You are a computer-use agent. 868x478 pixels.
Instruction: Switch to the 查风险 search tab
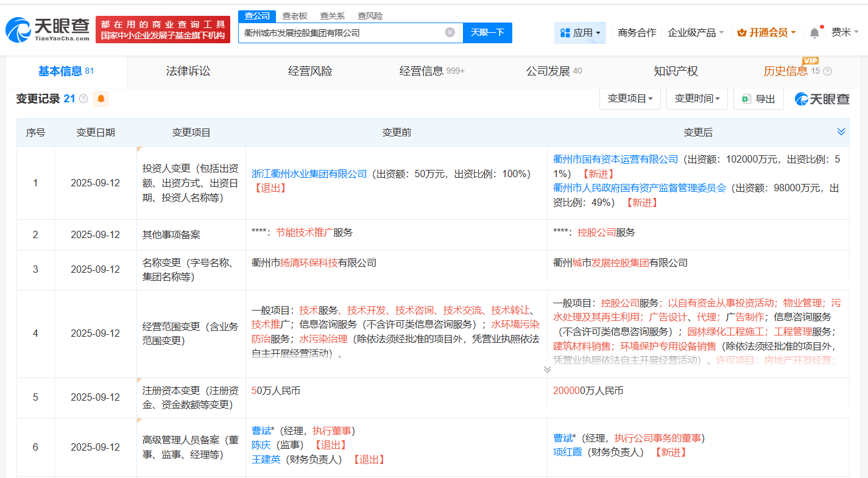coord(370,16)
